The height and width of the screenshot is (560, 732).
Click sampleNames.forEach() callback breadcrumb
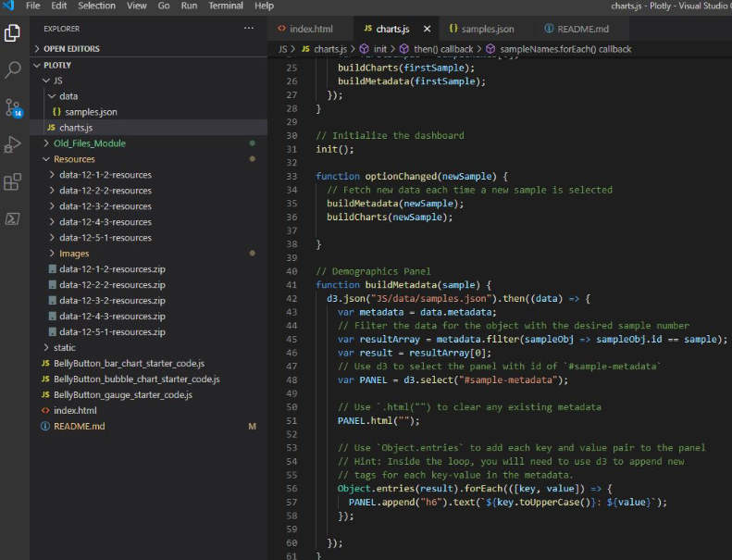pyautogui.click(x=565, y=49)
